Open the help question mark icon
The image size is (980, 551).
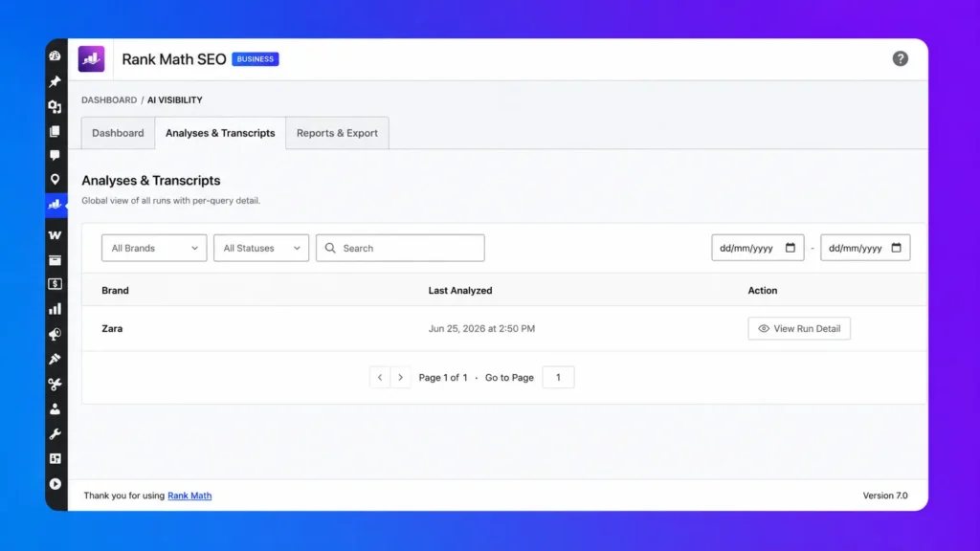click(900, 58)
